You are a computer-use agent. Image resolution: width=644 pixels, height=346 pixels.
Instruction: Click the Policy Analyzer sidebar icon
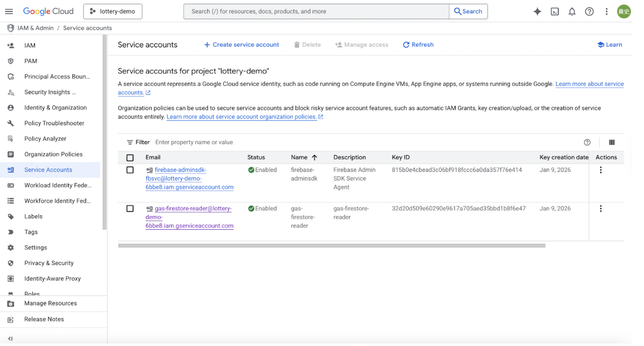click(x=11, y=139)
